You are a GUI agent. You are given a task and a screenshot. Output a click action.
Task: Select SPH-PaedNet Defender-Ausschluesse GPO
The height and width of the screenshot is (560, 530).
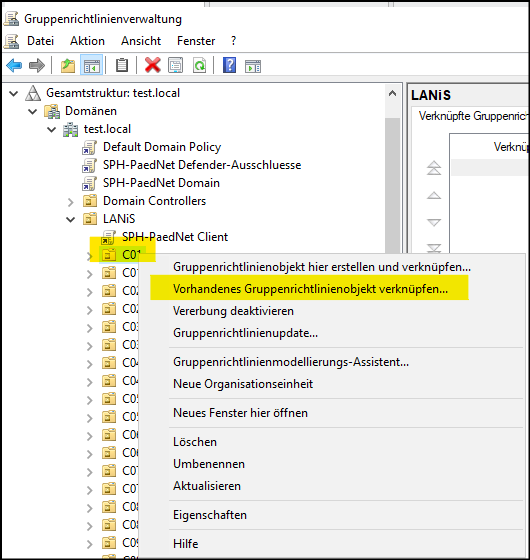click(202, 165)
